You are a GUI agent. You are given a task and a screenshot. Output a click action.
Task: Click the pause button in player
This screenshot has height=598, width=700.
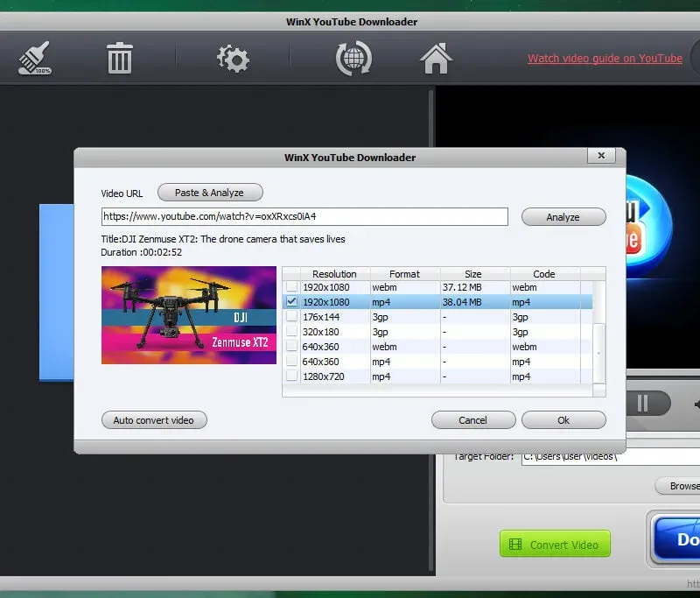(x=642, y=404)
